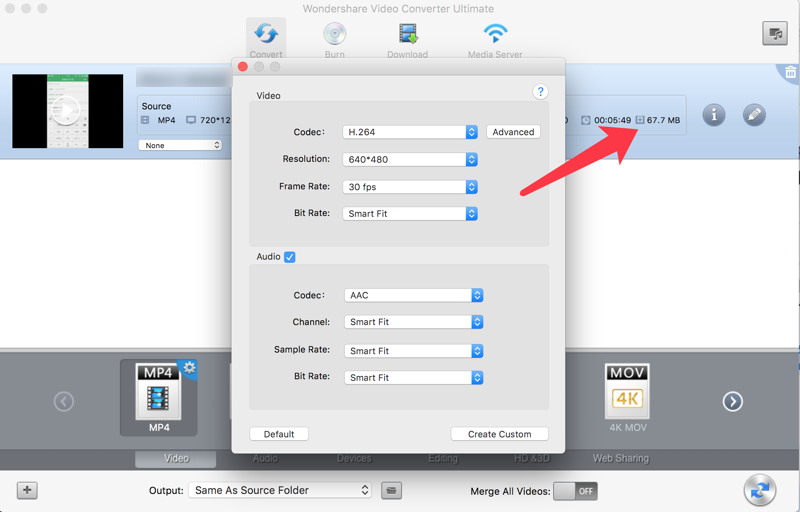Start conversion with the round convert button
The image size is (800, 512).
pyautogui.click(x=760, y=490)
